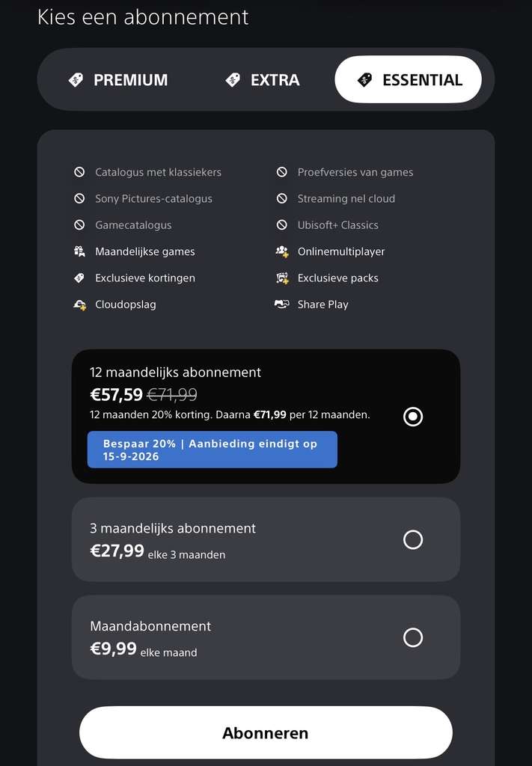The height and width of the screenshot is (766, 532).
Task: Click the Bespaar 20% offer banner
Action: pos(213,450)
